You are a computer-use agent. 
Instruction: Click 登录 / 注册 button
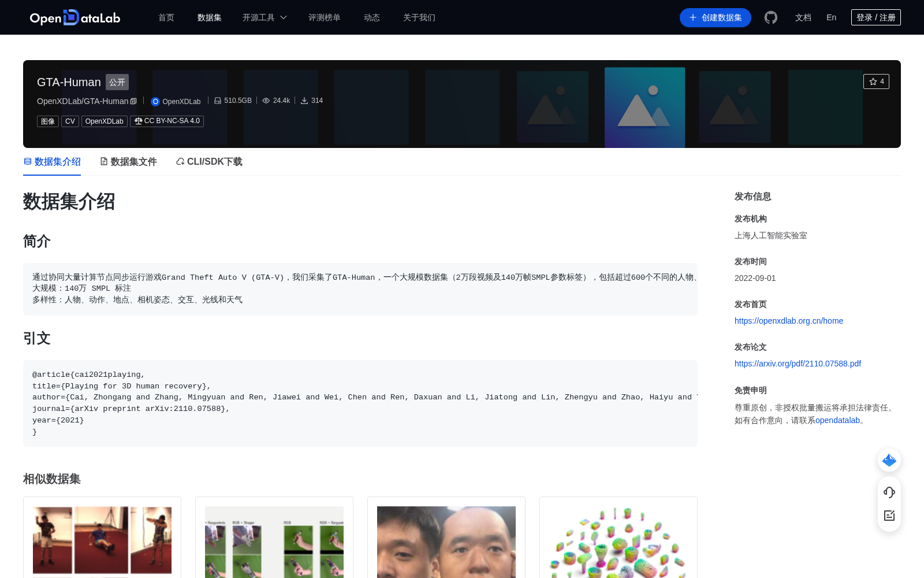(876, 17)
